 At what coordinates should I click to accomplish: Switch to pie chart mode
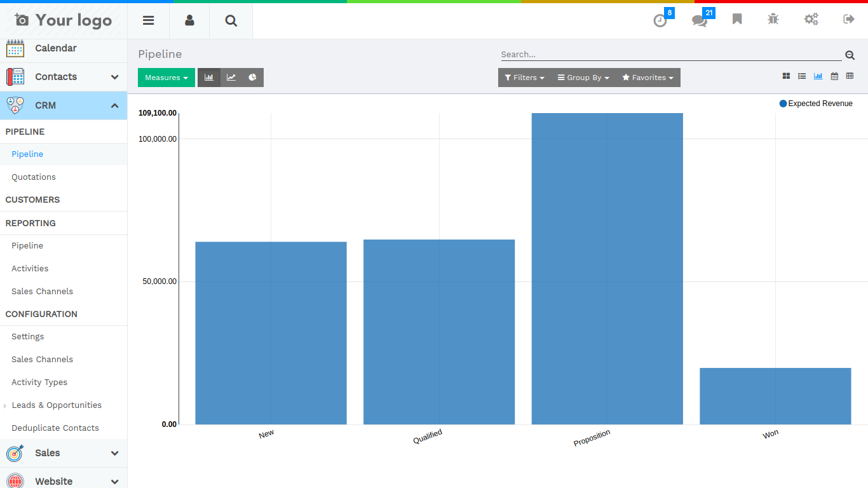(x=252, y=78)
